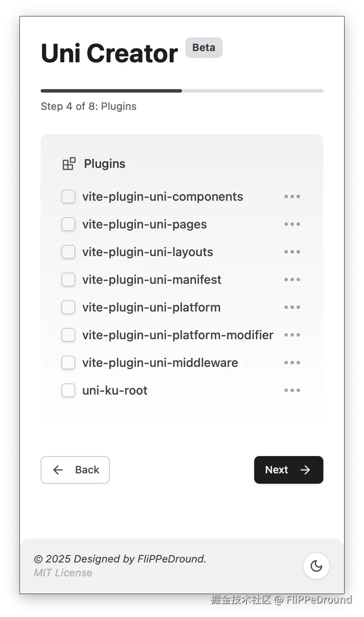Go Back to previous step
364x617 pixels.
75,470
